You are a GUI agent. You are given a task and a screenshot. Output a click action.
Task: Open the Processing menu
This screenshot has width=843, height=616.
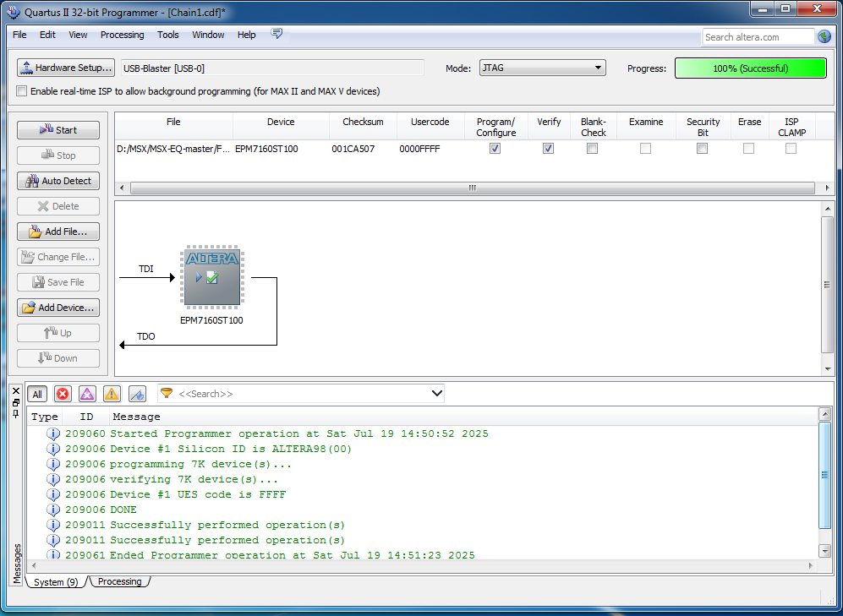(122, 35)
